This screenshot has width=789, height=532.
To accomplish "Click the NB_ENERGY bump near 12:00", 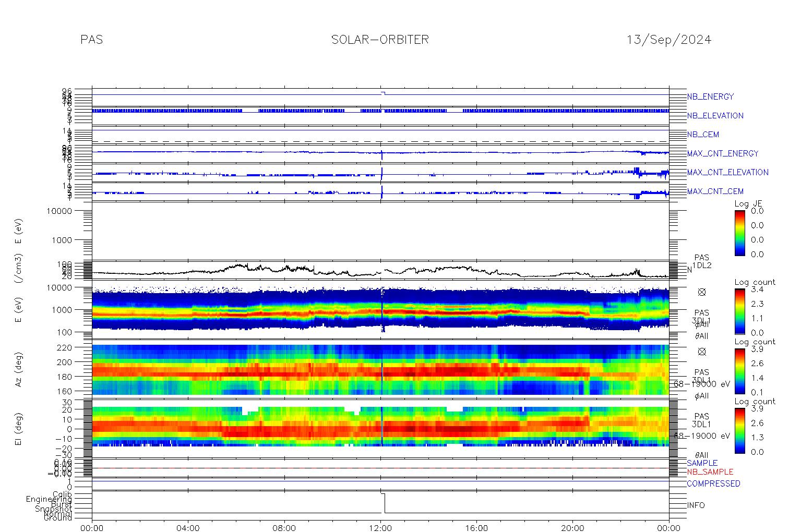I will (382, 93).
